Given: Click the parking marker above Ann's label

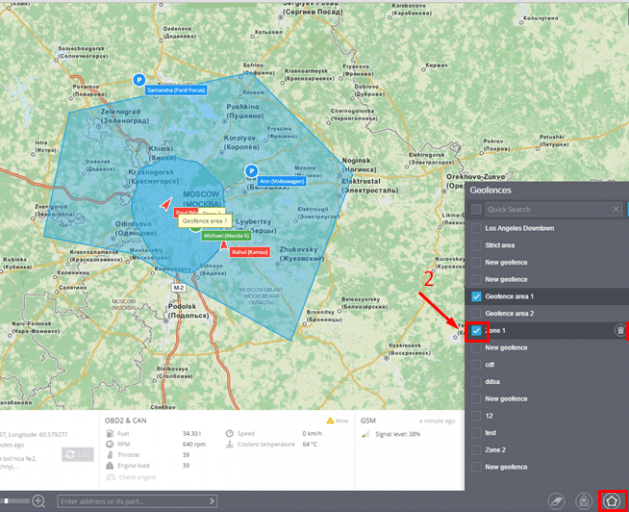Looking at the screenshot, I should (252, 171).
